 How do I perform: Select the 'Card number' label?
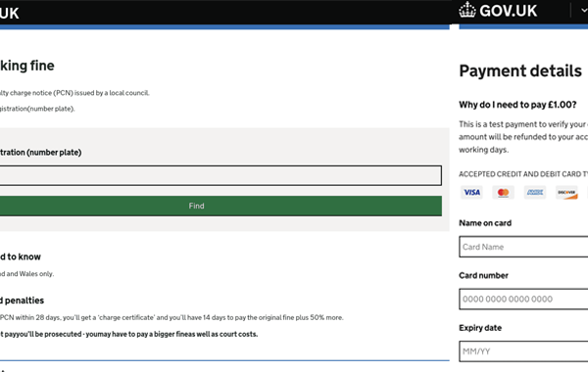coord(483,275)
